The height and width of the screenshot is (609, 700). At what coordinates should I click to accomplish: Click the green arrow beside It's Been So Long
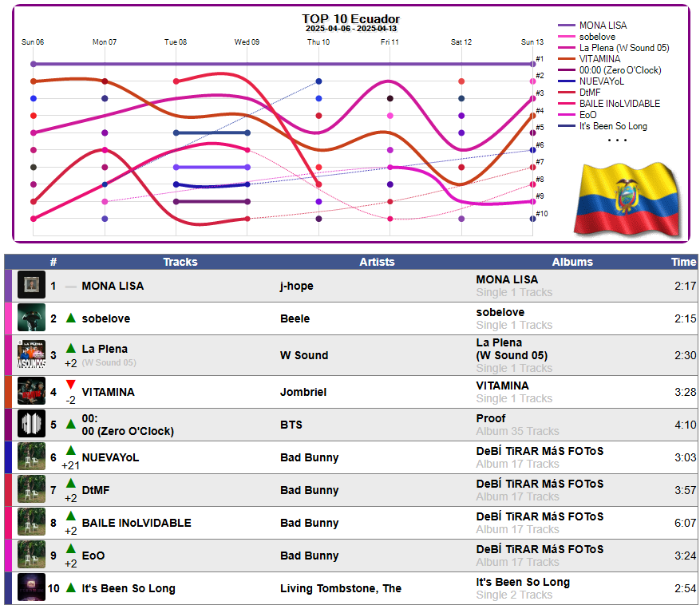point(70,587)
